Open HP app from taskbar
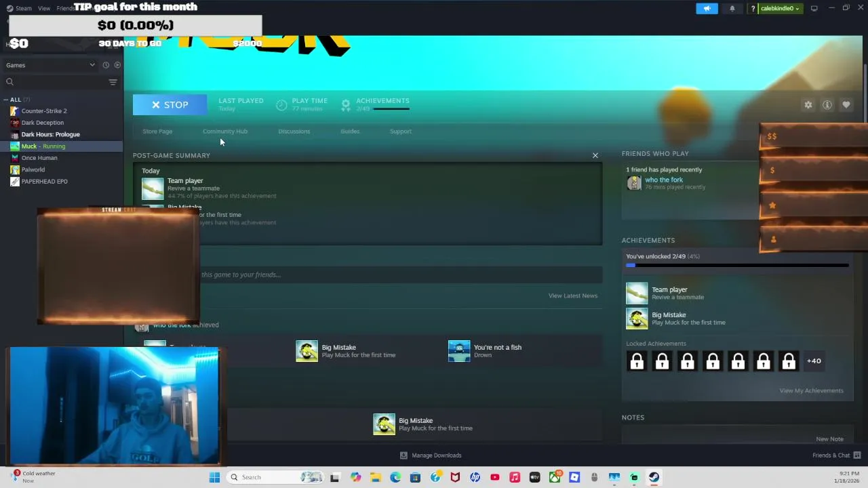 (x=475, y=477)
